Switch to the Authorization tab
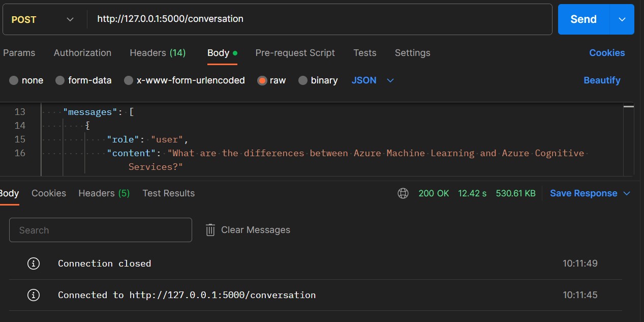This screenshot has width=644, height=322. [x=82, y=53]
